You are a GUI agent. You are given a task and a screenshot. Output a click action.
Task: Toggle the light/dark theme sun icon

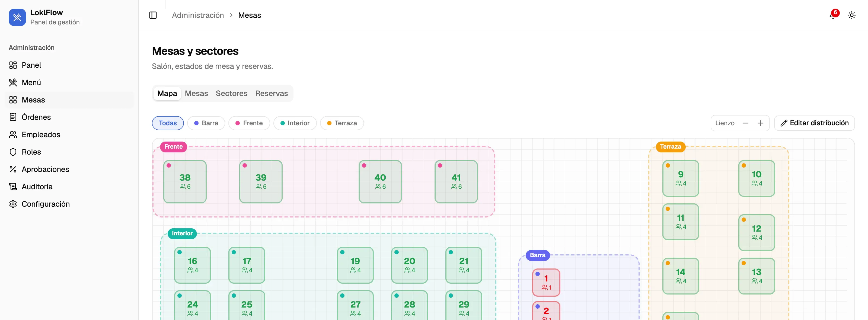[x=851, y=15]
